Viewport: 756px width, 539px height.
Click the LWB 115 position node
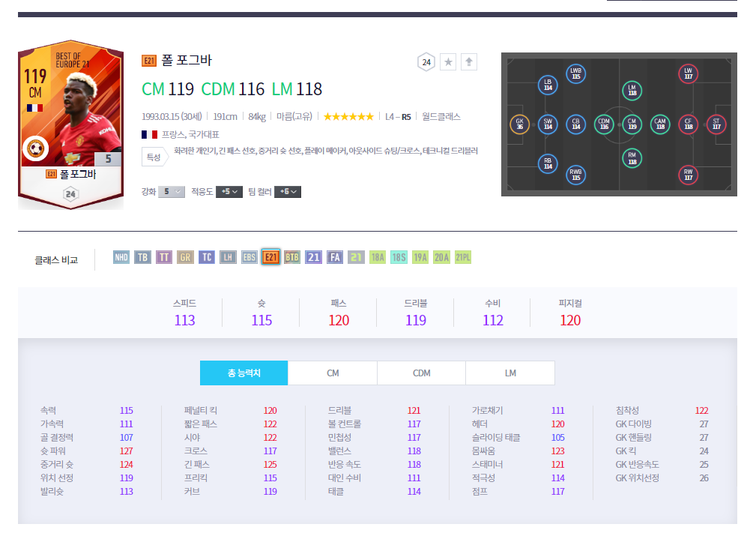point(575,73)
